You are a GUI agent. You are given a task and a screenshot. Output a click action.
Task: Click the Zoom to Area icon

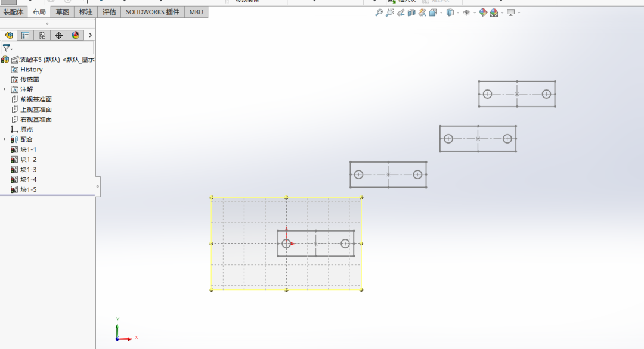389,13
